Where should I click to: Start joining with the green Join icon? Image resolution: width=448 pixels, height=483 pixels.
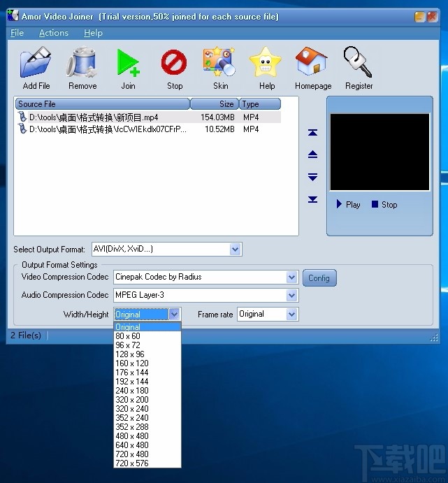pyautogui.click(x=128, y=63)
